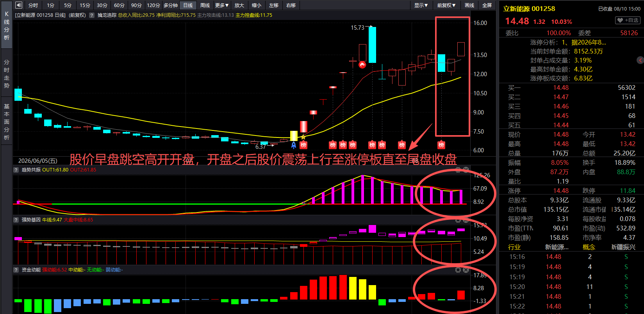Click the 概念 label link
Screen dimensions: 644x314
(589, 247)
